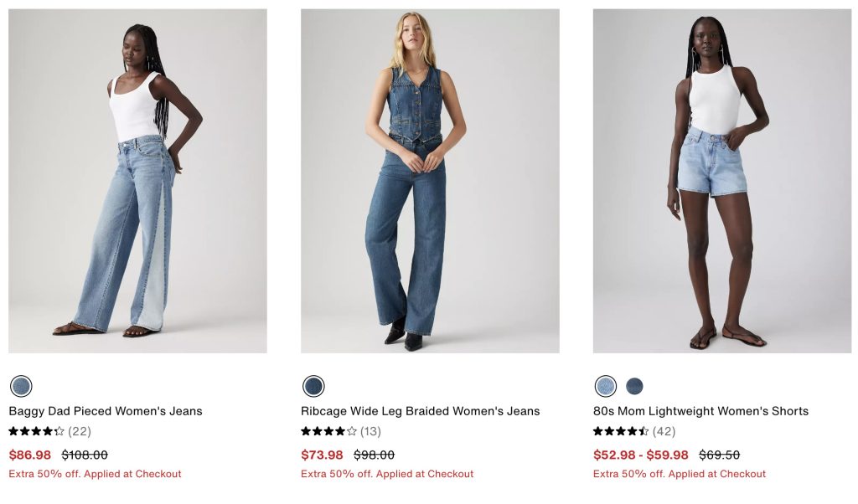This screenshot has width=858, height=504.
Task: Select the dark blue Ribcage jeans swatch
Action: pos(313,386)
